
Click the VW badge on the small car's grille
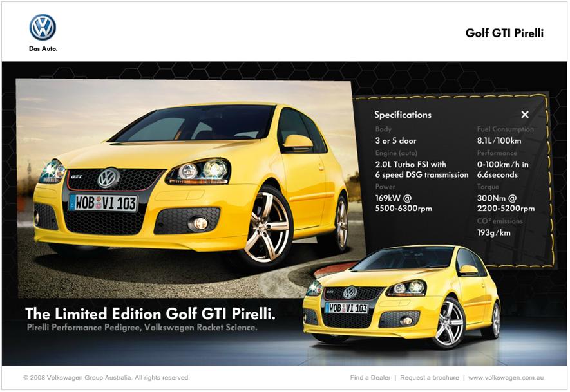pos(350,293)
